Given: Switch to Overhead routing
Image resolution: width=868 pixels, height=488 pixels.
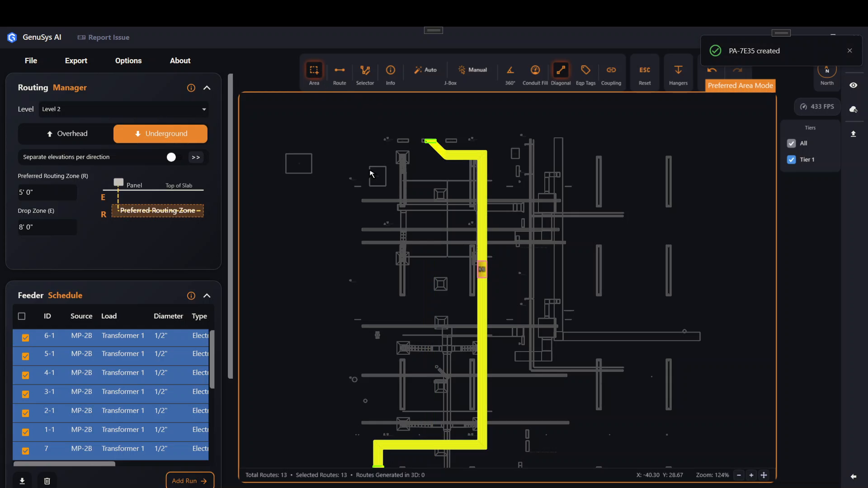Looking at the screenshot, I should click(67, 134).
